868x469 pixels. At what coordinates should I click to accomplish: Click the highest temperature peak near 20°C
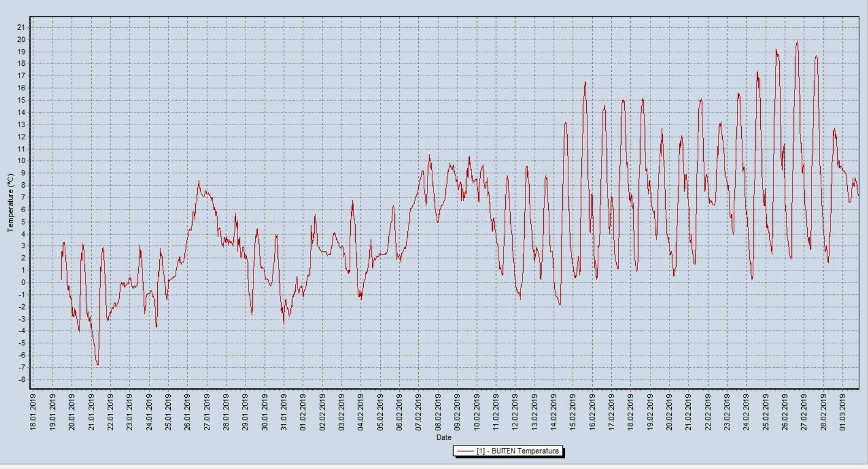797,42
